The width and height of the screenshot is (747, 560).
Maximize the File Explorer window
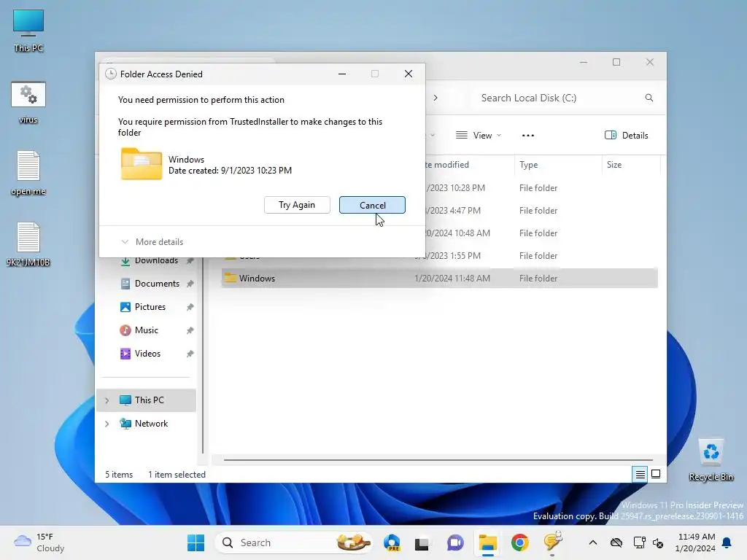(616, 63)
